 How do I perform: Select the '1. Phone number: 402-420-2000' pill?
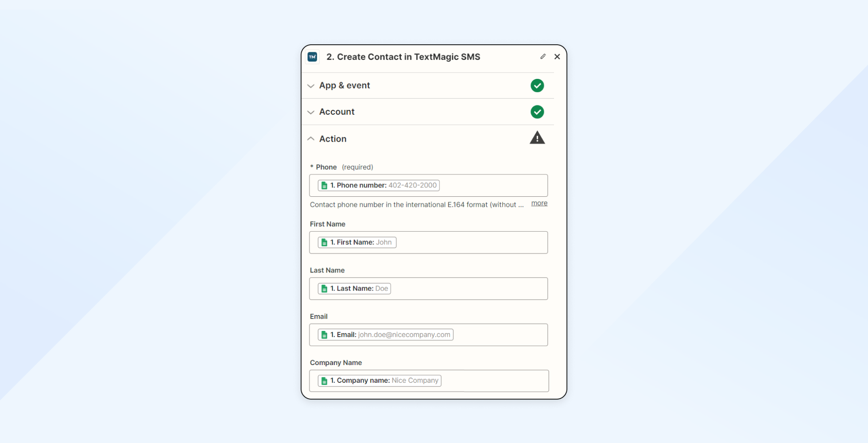pyautogui.click(x=379, y=186)
